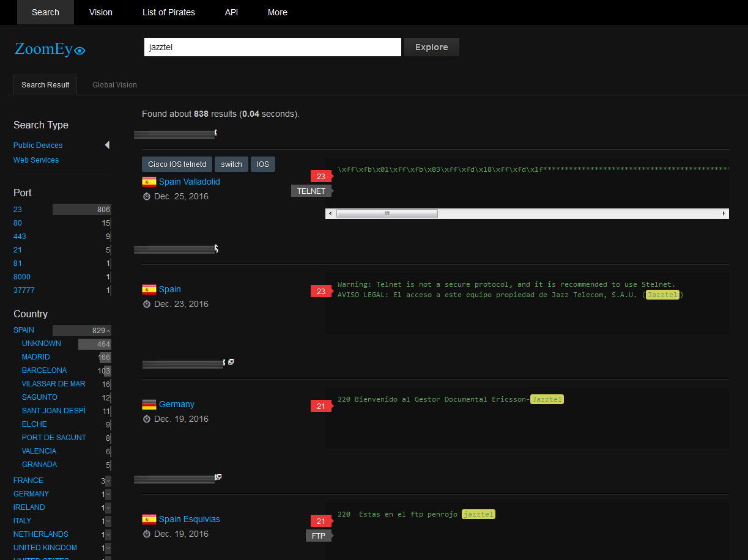Collapse the SPAIN country list
The image size is (748, 560).
pyautogui.click(x=108, y=331)
